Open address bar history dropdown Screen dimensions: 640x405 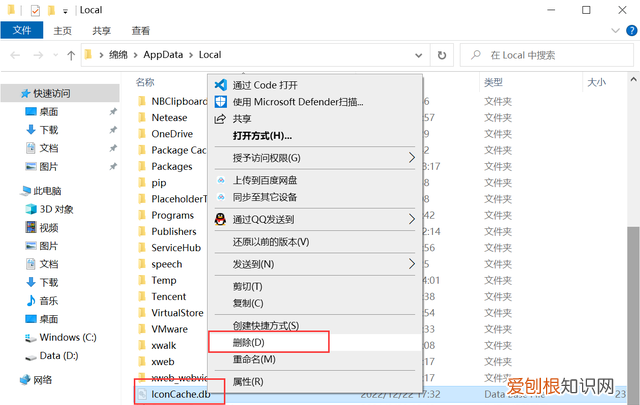tap(418, 55)
